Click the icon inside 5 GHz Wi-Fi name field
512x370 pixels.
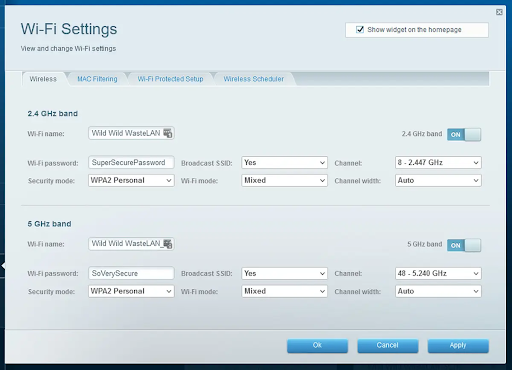[168, 244]
